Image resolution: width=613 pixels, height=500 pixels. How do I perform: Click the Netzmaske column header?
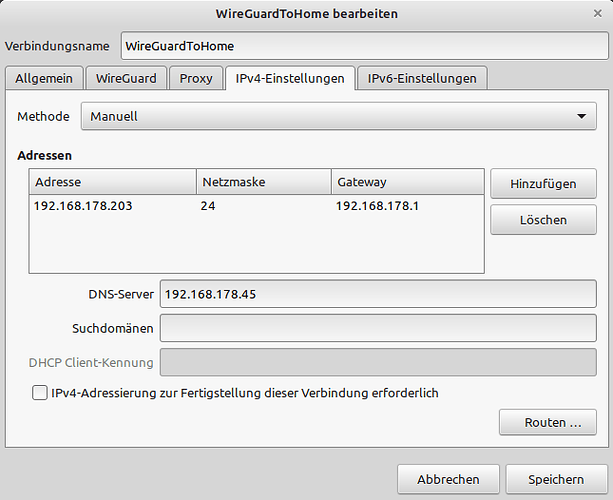point(264,182)
